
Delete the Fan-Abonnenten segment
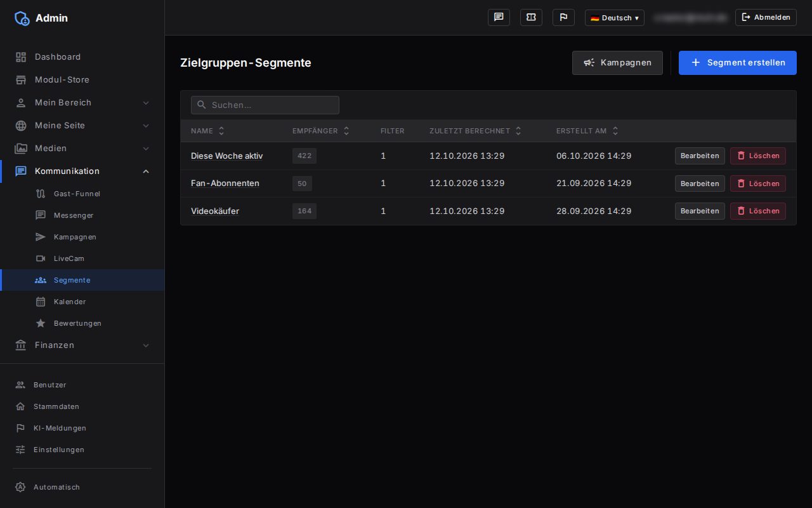(x=758, y=184)
